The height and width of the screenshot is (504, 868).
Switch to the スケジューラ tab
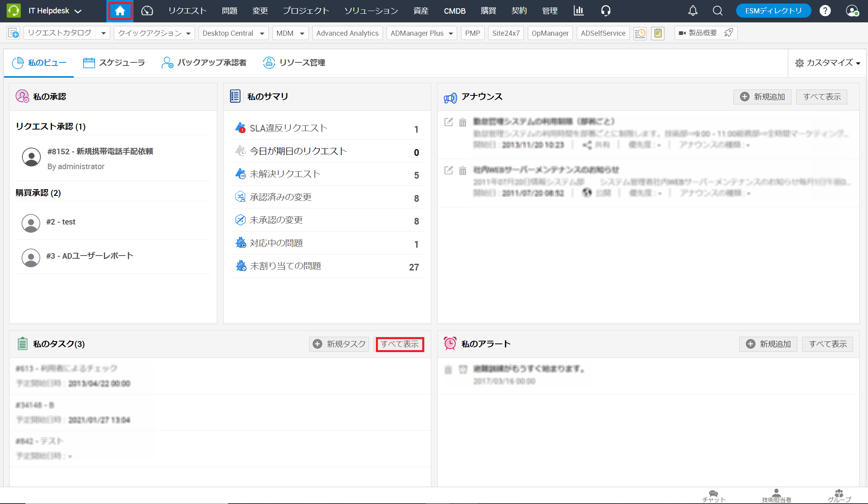click(114, 63)
